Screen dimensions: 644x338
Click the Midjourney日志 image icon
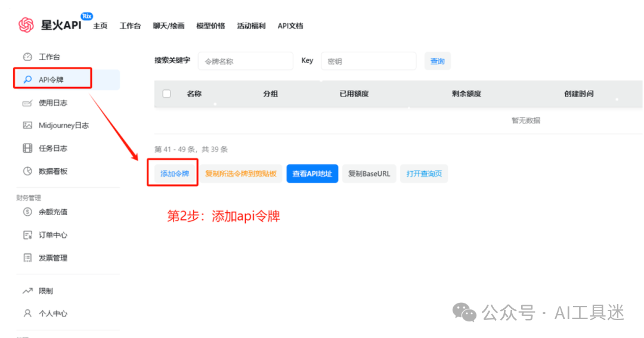(x=27, y=125)
